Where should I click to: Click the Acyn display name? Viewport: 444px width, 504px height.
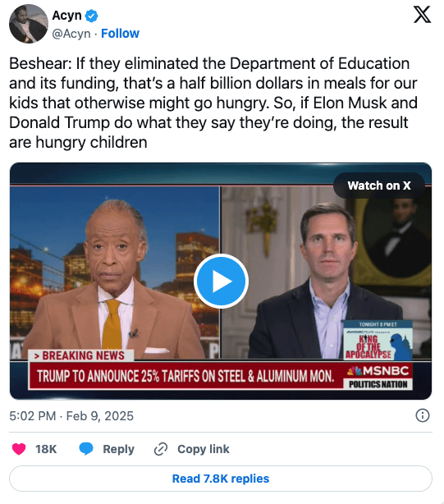click(66, 16)
